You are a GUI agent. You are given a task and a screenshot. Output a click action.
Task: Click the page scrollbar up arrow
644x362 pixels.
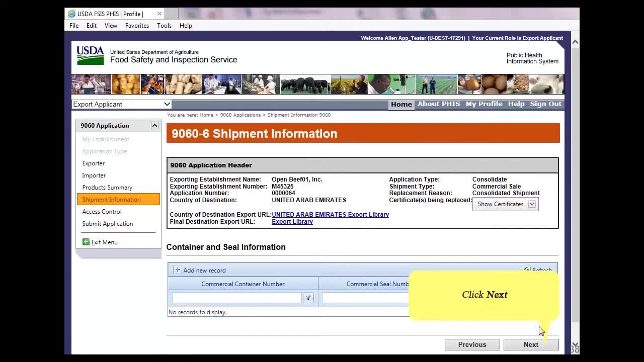click(x=575, y=42)
